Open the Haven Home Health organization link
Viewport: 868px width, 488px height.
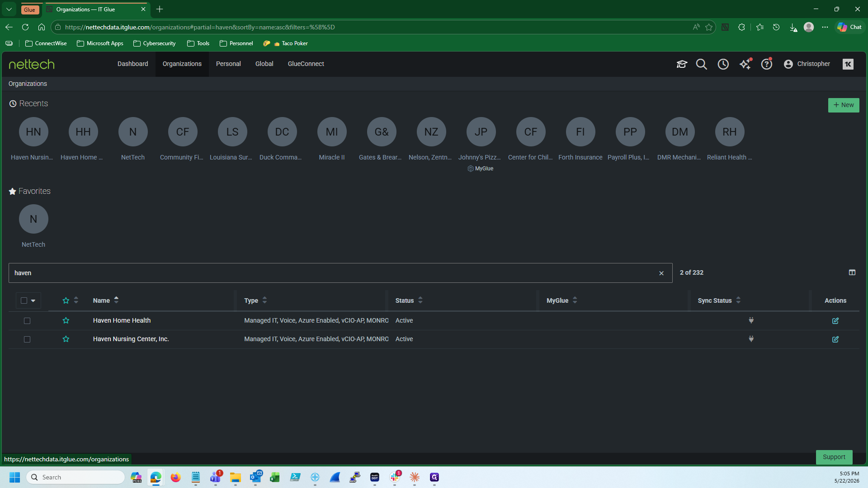click(122, 320)
